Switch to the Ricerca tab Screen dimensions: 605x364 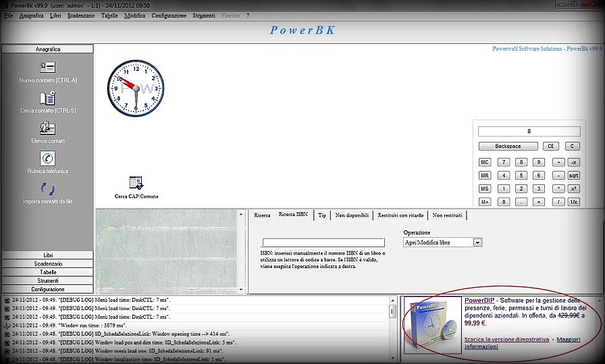263,215
